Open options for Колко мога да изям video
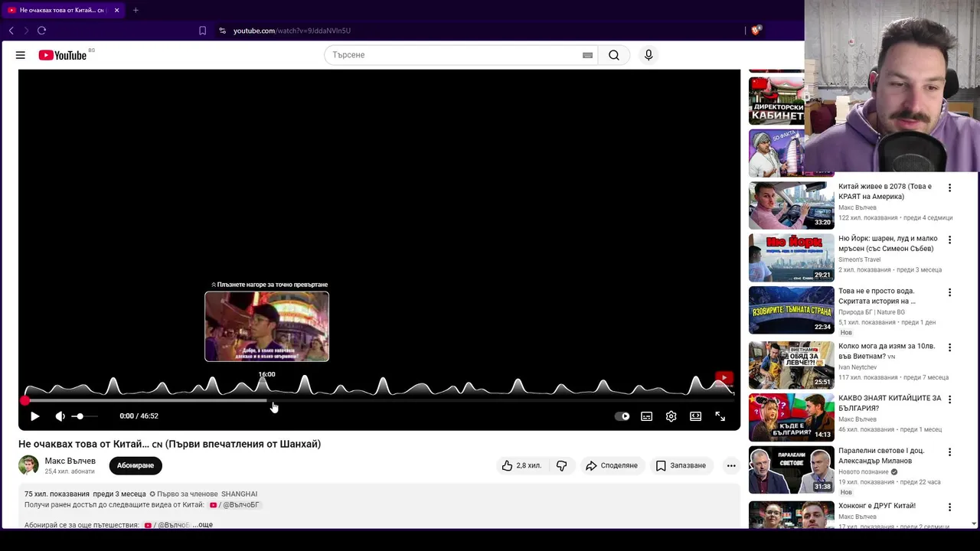Viewport: 980px width, 551px height. 949,347
